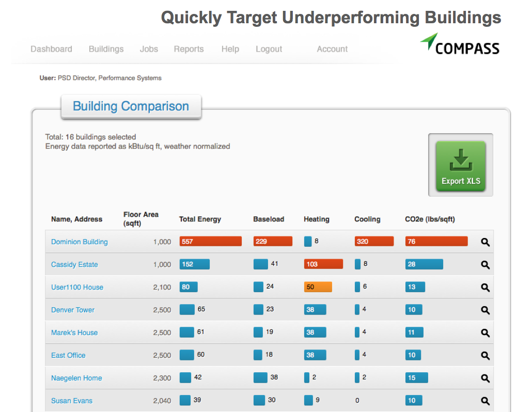Click the blue Total Energy bar 152
The image size is (532, 412).
194,264
